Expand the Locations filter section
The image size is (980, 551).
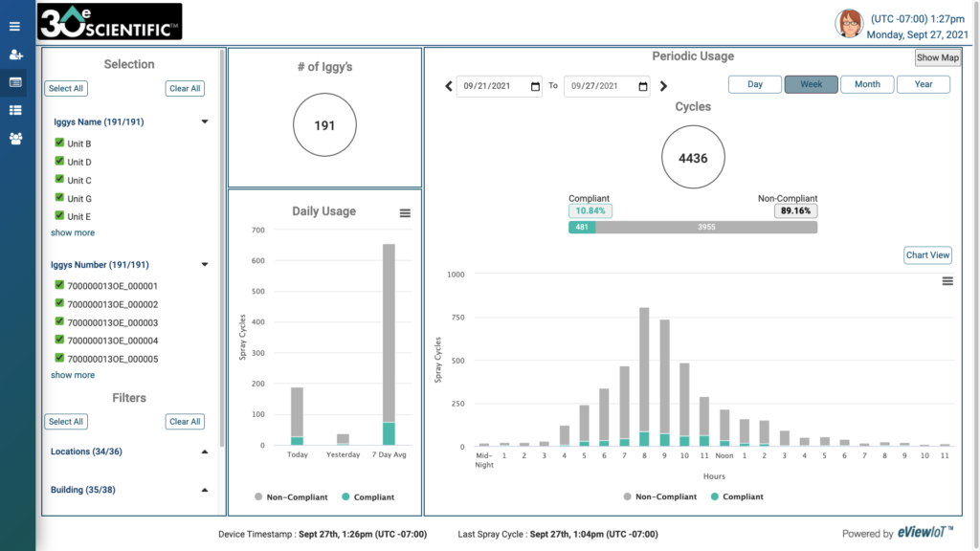tap(204, 452)
